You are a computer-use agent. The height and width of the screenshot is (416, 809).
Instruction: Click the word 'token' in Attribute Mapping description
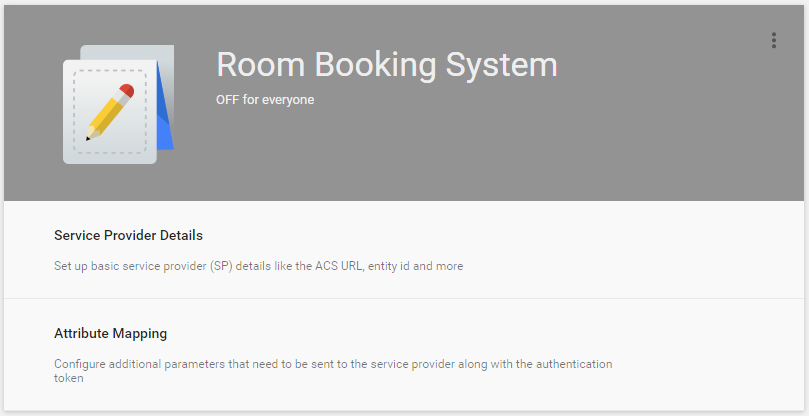69,379
